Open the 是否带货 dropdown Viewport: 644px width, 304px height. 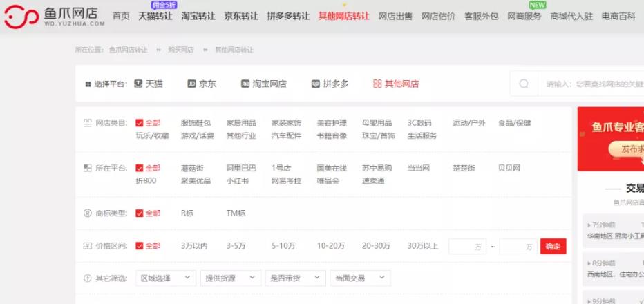(x=295, y=278)
